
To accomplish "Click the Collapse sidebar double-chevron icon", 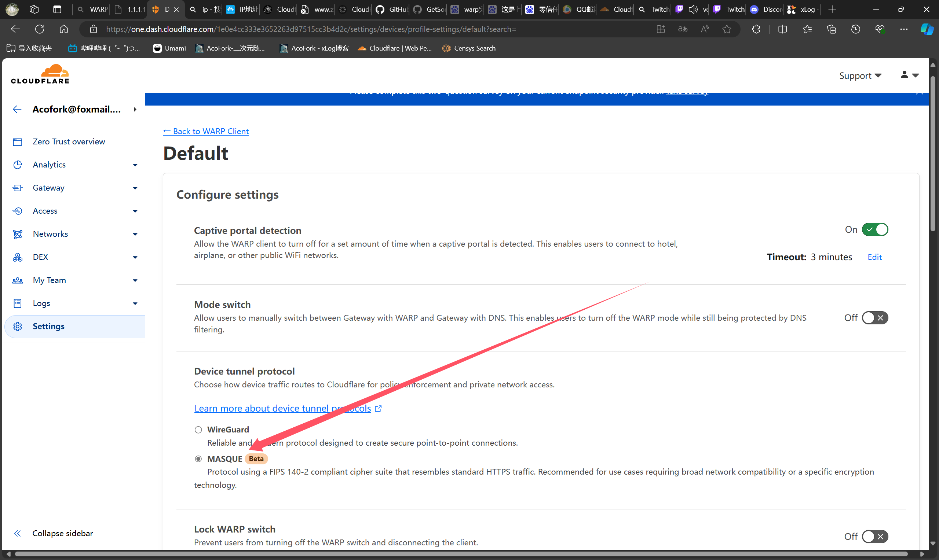I will [17, 534].
